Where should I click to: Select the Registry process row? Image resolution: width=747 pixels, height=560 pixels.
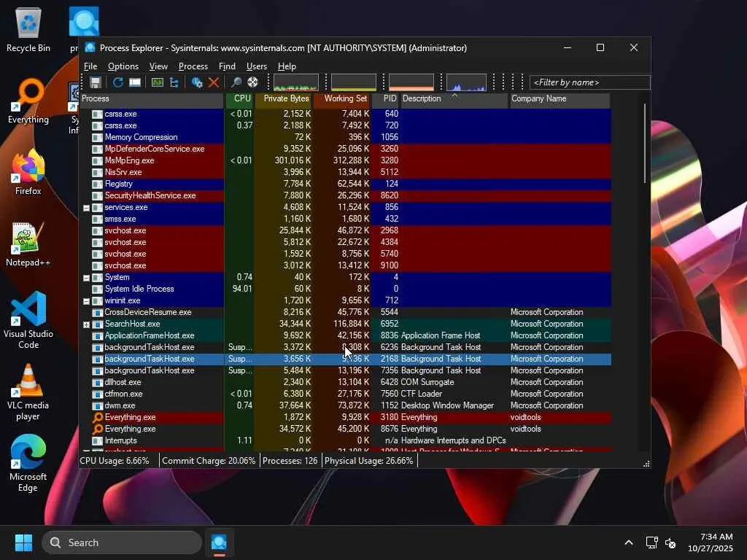tap(345, 184)
